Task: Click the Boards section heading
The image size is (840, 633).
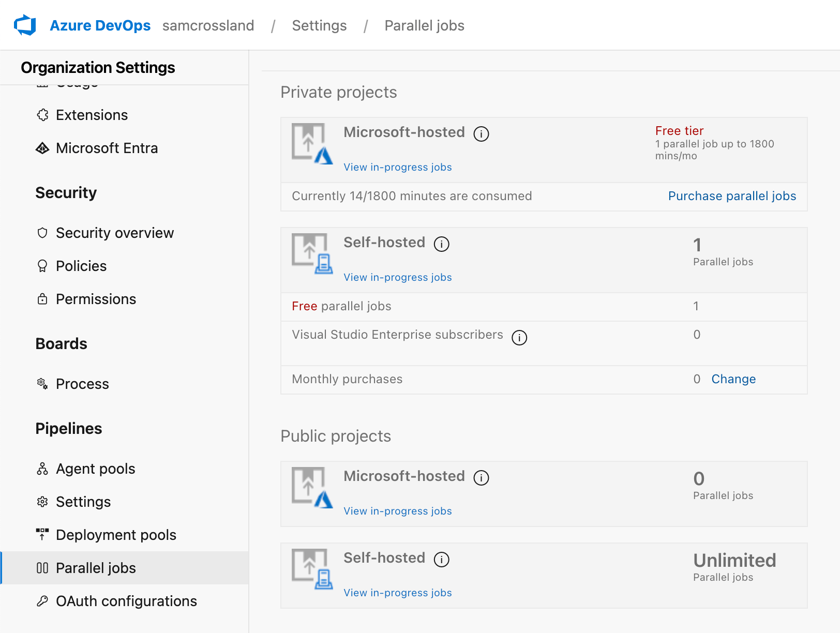Action: (61, 343)
